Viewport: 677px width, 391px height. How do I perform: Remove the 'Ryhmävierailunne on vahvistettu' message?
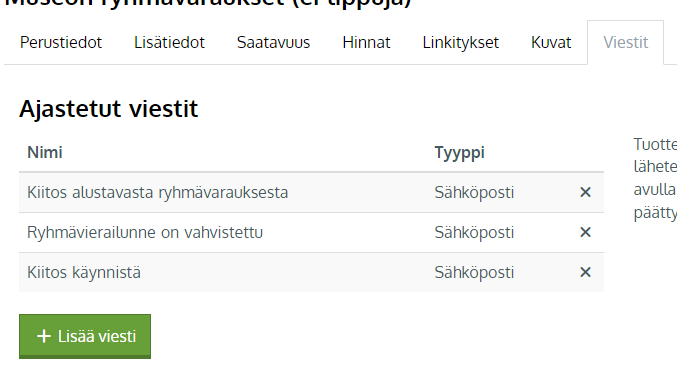tap(585, 232)
